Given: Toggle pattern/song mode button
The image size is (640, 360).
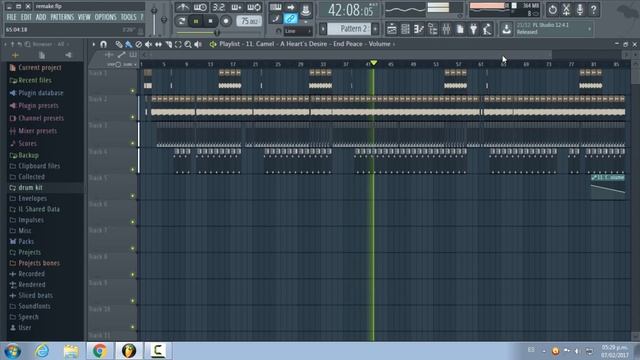Looking at the screenshot, I should pyautogui.click(x=182, y=21).
